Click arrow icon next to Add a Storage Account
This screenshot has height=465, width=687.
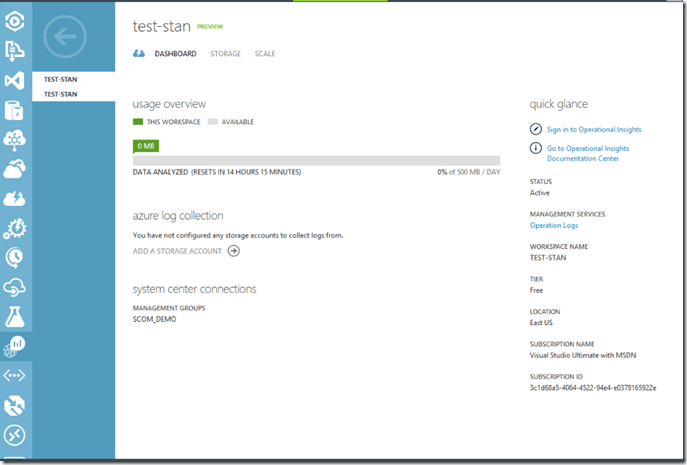(x=233, y=251)
